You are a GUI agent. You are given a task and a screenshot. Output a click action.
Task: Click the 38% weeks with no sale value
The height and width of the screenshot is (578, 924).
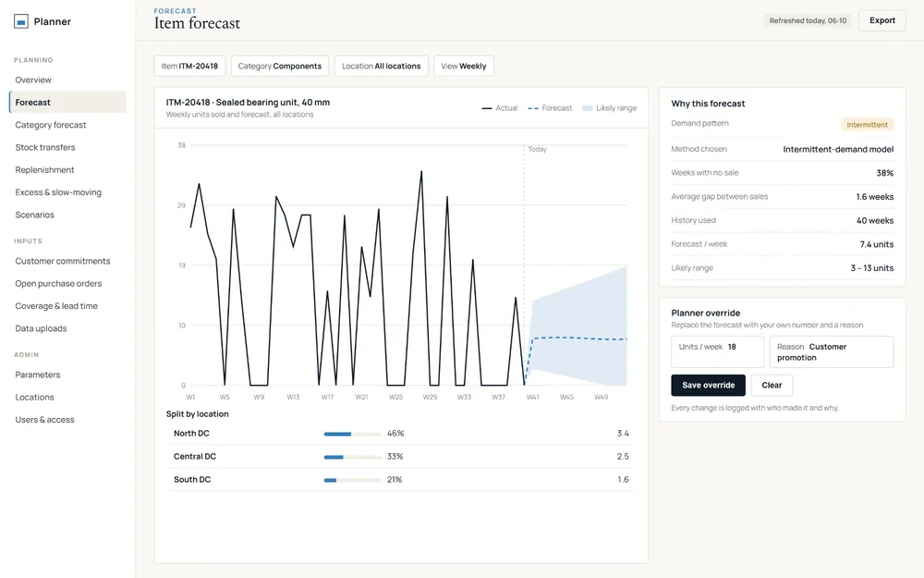(x=884, y=173)
